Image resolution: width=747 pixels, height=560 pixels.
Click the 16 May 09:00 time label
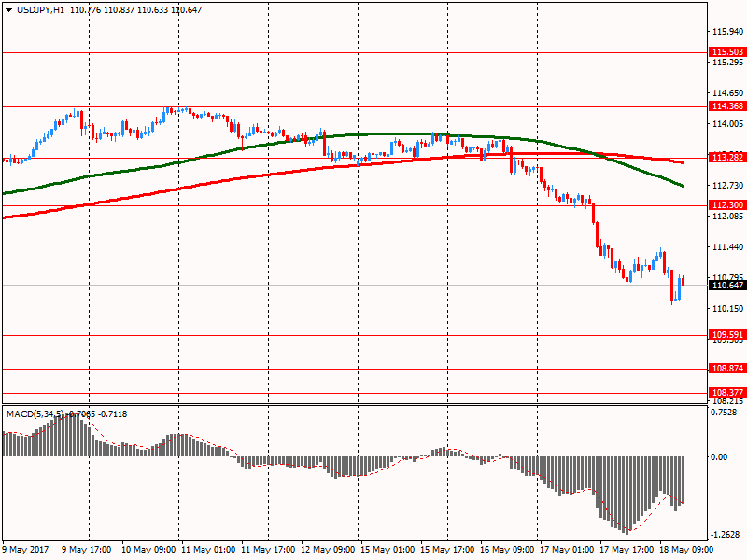pyautogui.click(x=507, y=550)
